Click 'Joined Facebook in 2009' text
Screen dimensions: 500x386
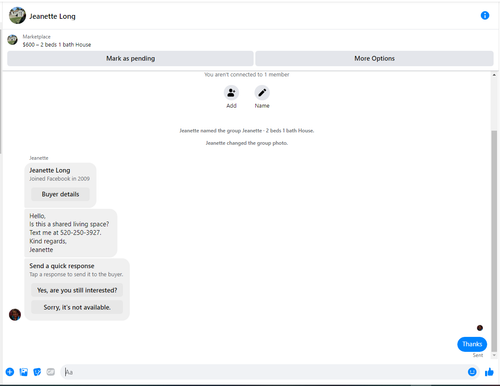(x=59, y=179)
